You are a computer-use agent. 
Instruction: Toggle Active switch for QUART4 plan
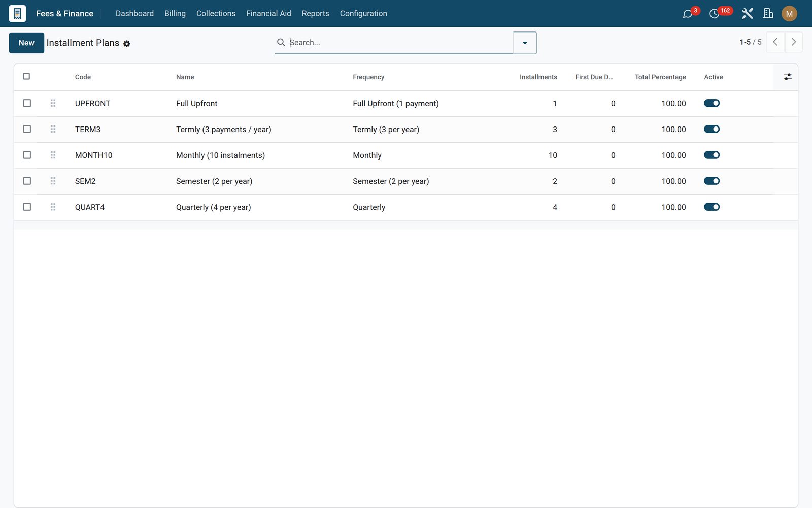pos(712,207)
